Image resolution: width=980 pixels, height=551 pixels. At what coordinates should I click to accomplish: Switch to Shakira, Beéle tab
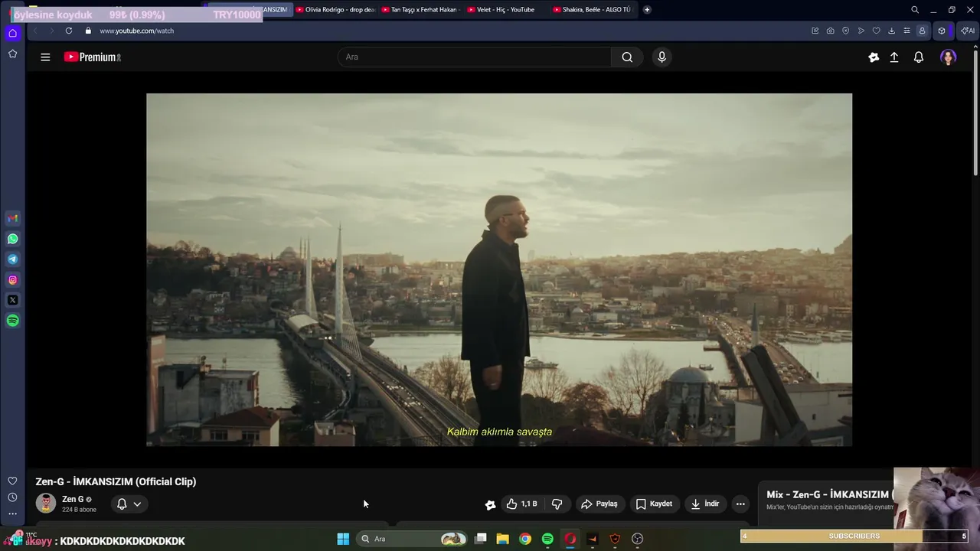tap(591, 10)
